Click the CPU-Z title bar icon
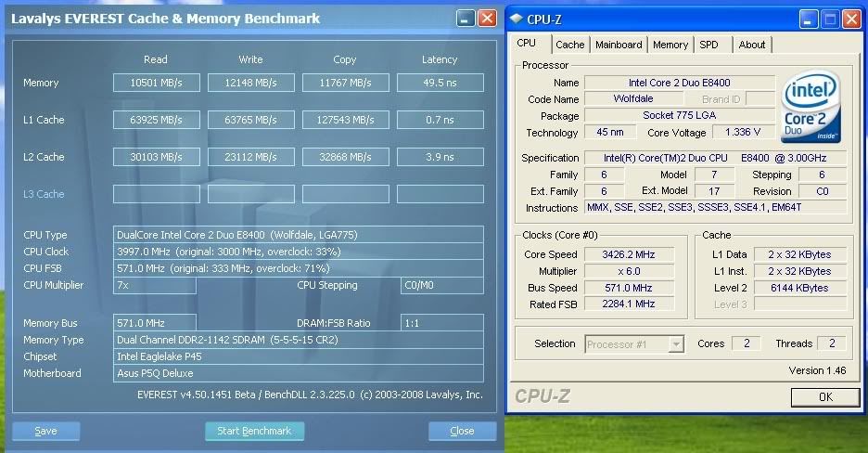Screen dimensions: 868x453 coord(516,19)
